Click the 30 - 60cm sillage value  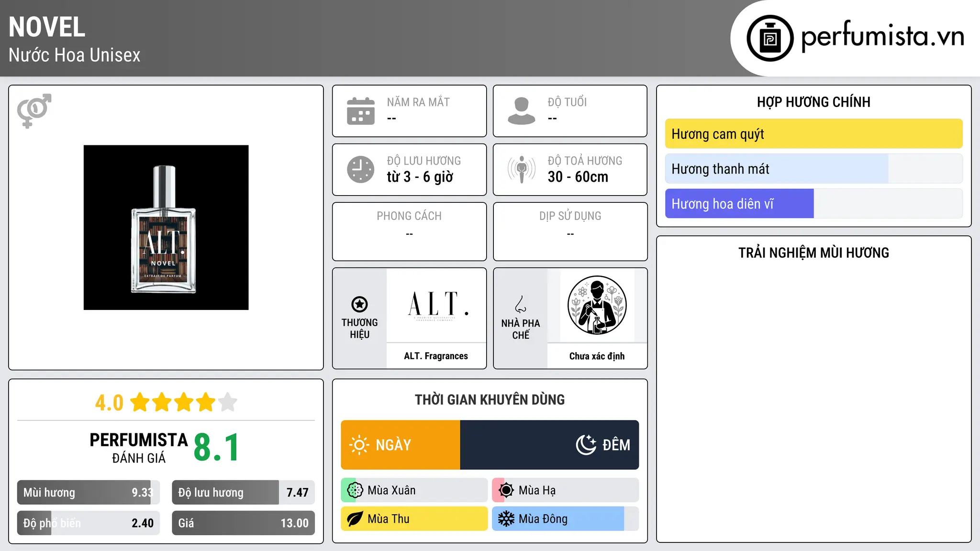pos(578,177)
